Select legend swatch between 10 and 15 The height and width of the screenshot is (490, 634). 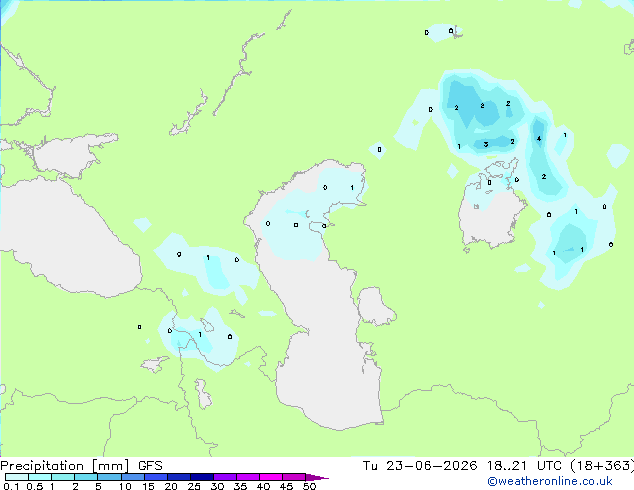[133, 477]
